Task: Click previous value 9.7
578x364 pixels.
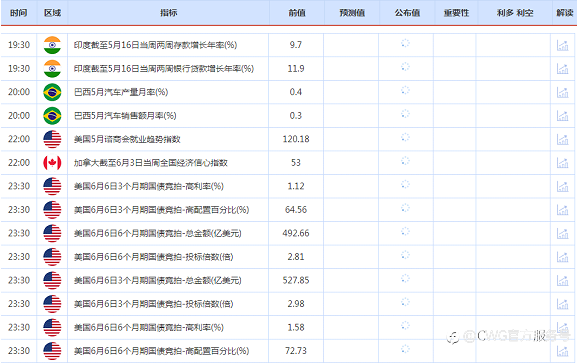Action: [296, 45]
